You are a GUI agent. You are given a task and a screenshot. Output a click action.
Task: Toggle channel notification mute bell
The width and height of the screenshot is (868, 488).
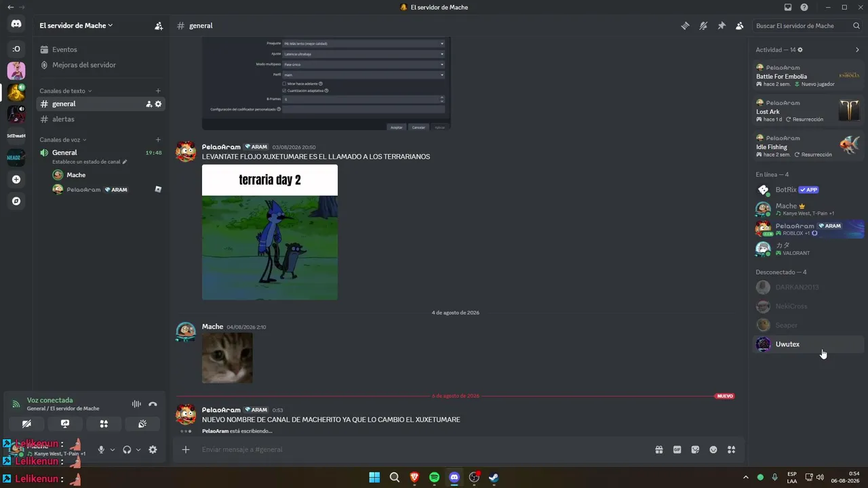703,26
